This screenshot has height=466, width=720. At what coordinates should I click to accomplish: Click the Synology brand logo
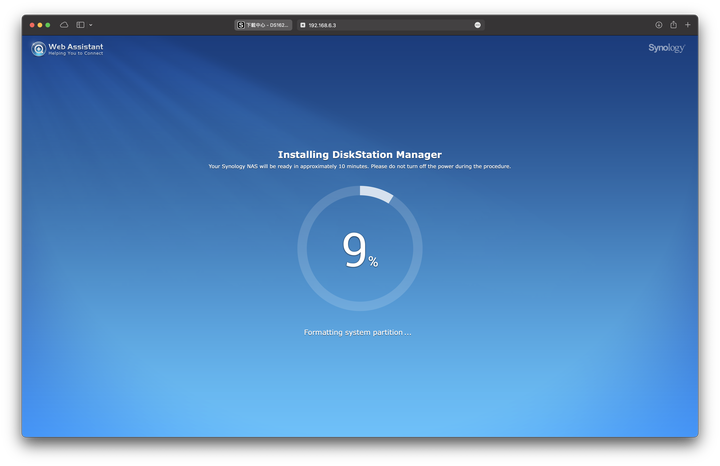click(x=666, y=48)
